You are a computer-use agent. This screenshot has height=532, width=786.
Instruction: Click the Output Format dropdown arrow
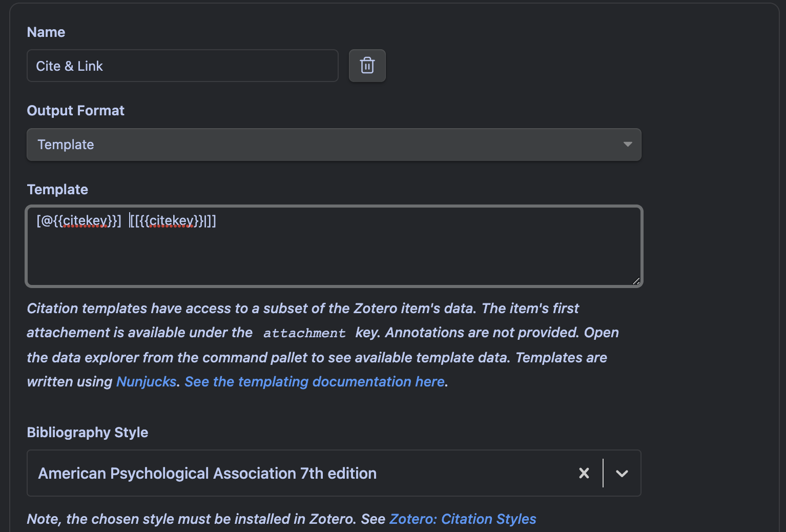(x=628, y=145)
